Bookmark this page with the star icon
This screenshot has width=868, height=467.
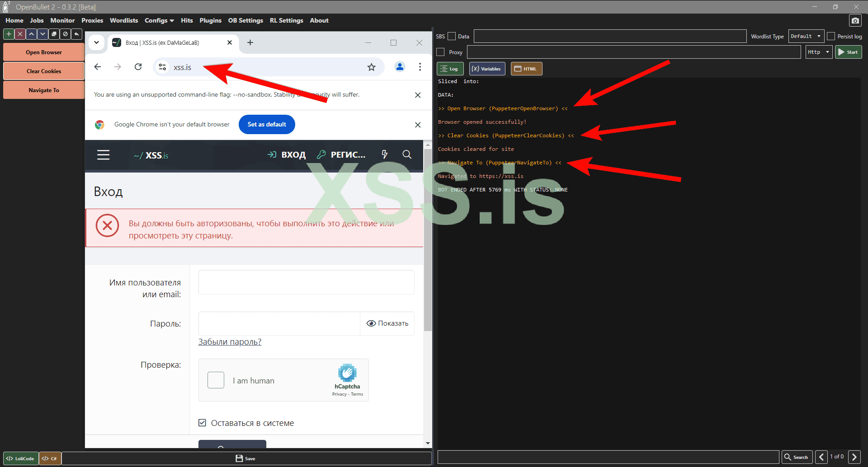point(372,67)
